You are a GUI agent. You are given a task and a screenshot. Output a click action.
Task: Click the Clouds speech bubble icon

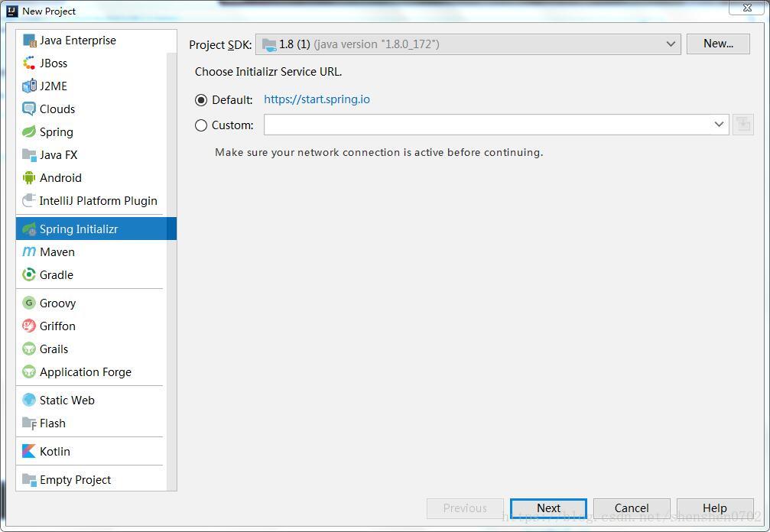29,109
